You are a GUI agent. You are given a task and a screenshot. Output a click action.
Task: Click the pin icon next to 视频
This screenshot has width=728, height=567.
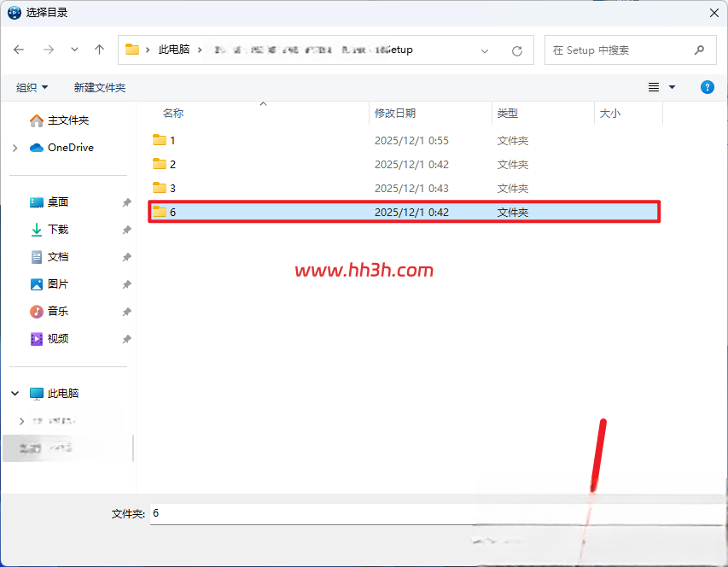[127, 340]
